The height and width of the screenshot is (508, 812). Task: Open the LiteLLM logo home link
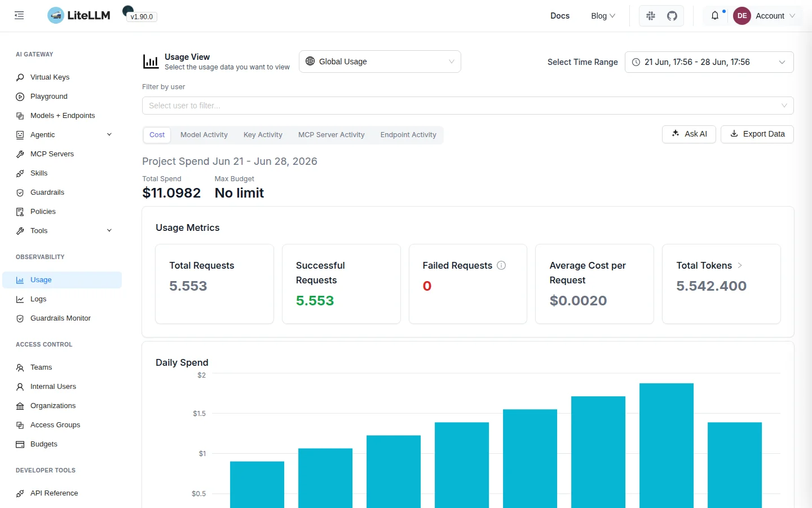click(79, 15)
